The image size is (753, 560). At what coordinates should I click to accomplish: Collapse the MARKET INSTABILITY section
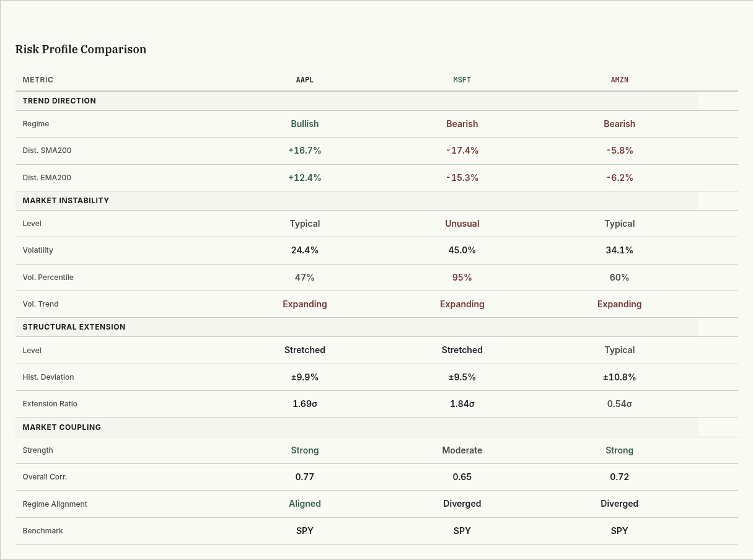[66, 200]
